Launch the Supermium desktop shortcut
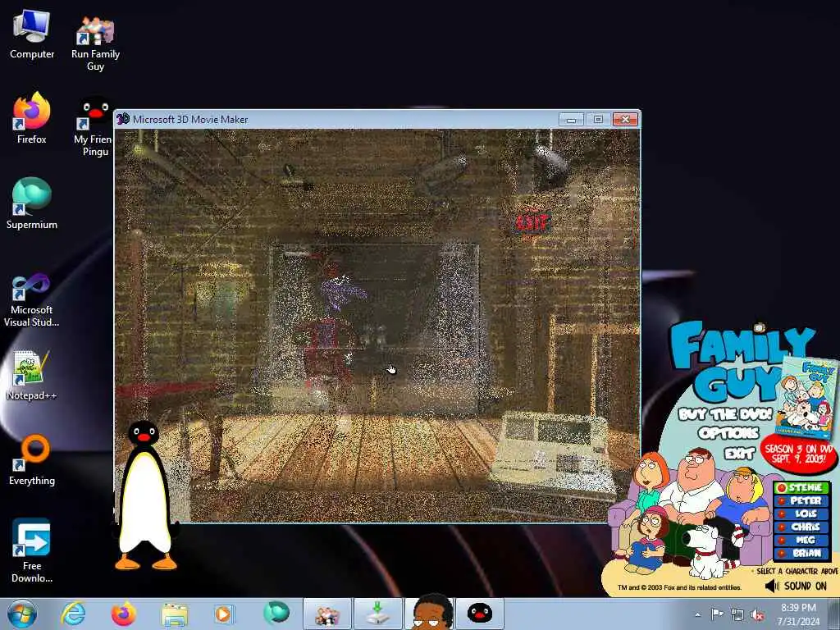This screenshot has height=630, width=840. (32, 203)
